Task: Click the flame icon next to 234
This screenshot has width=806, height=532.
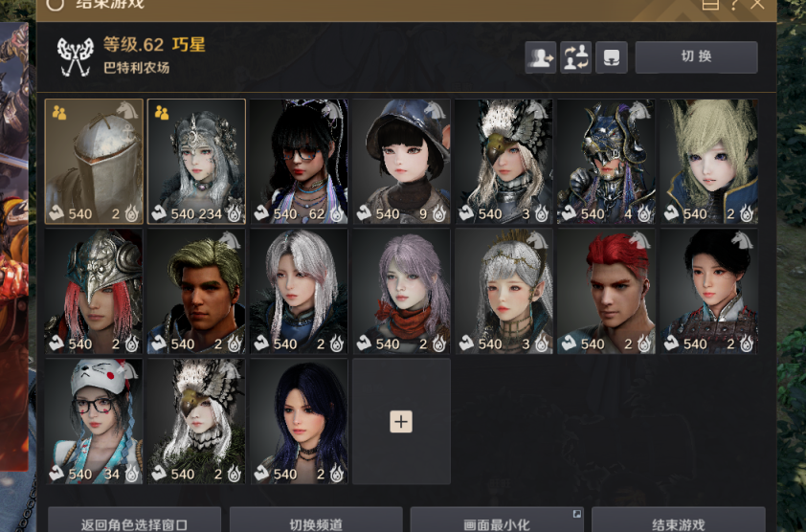Action: [x=235, y=213]
